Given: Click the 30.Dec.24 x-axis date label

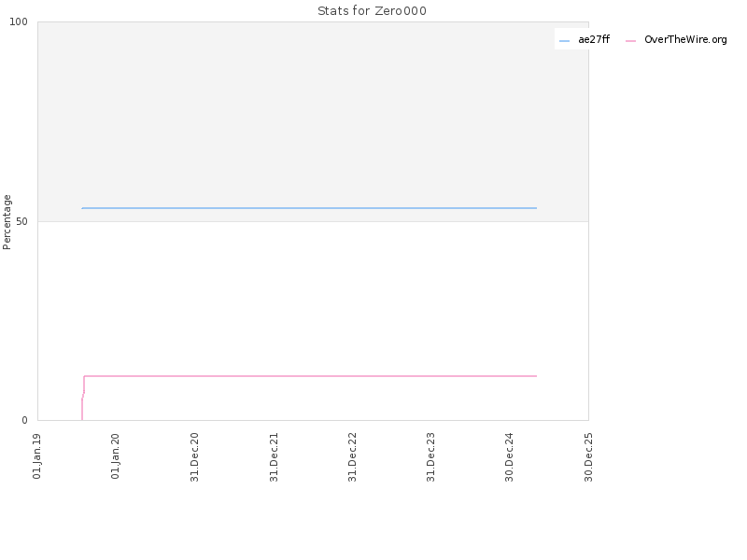Looking at the screenshot, I should 509,457.
